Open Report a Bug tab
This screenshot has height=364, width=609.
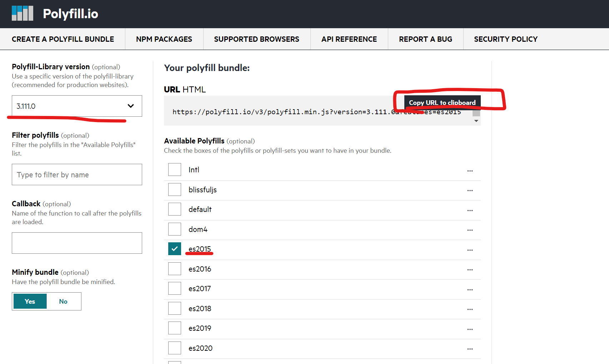(425, 39)
